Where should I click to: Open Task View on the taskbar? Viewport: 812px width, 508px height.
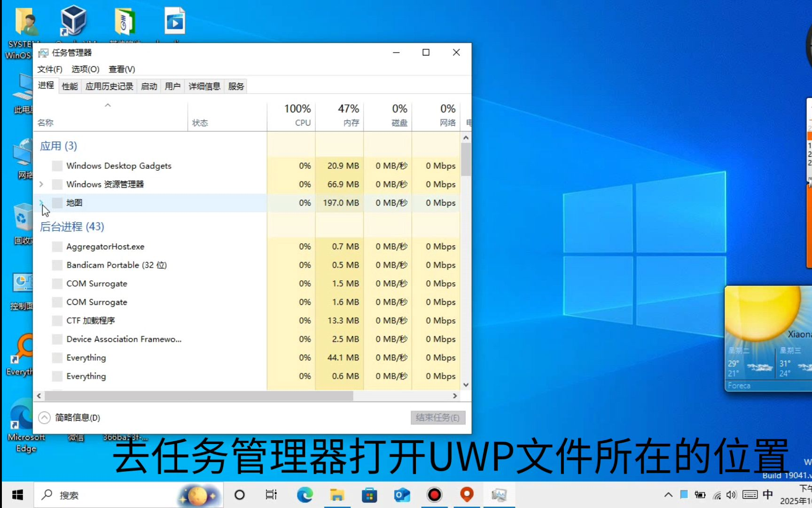(271, 495)
